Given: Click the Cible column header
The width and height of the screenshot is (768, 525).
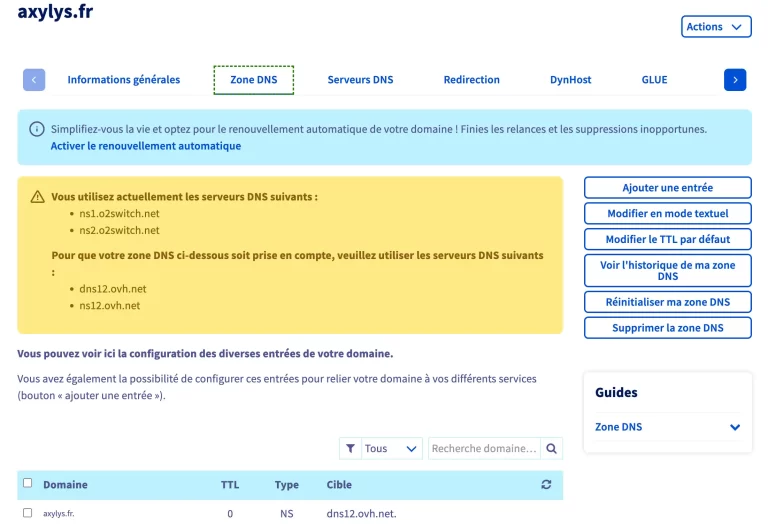Looking at the screenshot, I should 339,485.
